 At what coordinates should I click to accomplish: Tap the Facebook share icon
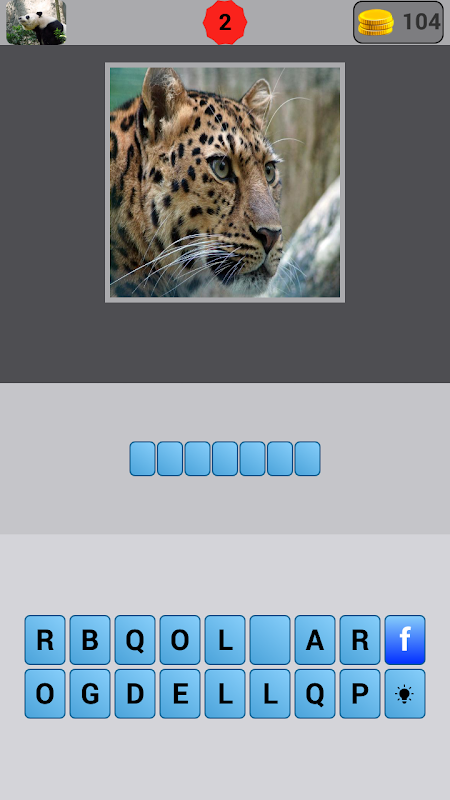click(405, 640)
